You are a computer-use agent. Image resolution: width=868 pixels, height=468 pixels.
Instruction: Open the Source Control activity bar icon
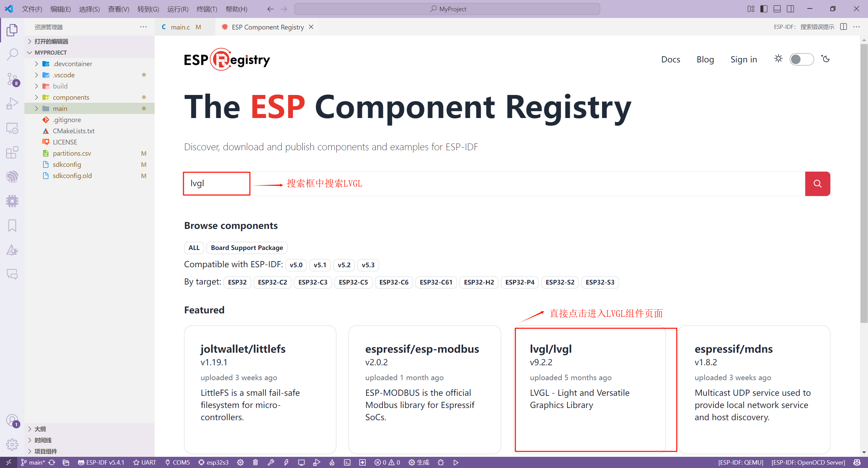coord(12,79)
